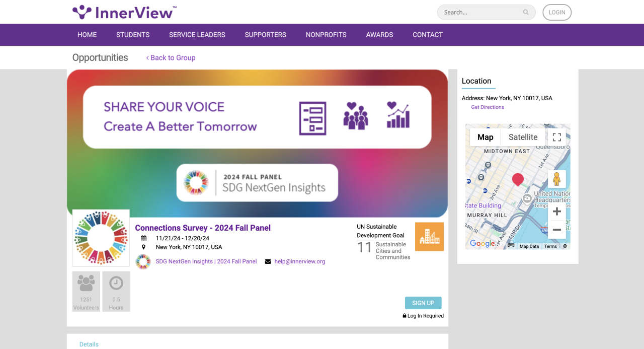Viewport: 644px width, 349px height.
Task: Click the LOGIN button
Action: tap(557, 12)
